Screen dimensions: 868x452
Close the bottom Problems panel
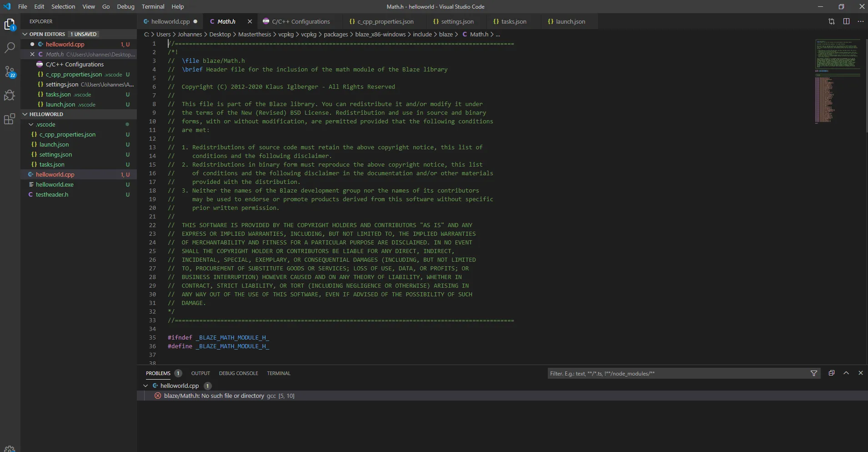click(x=861, y=373)
